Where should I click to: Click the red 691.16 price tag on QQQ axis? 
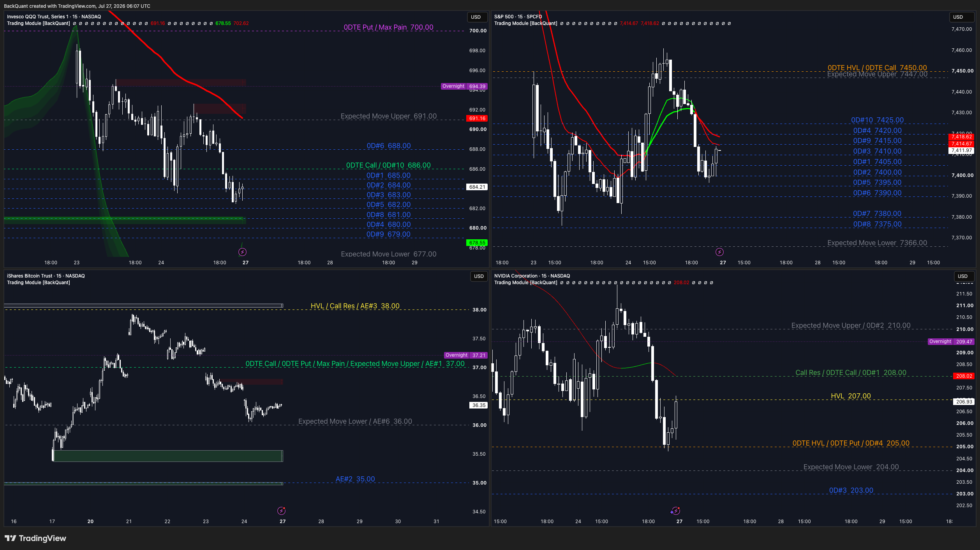(477, 118)
